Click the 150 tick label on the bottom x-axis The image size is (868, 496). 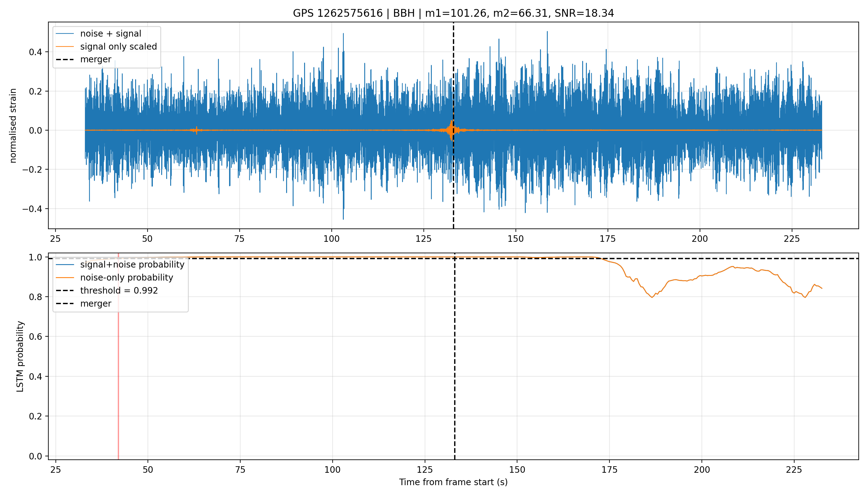[517, 469]
